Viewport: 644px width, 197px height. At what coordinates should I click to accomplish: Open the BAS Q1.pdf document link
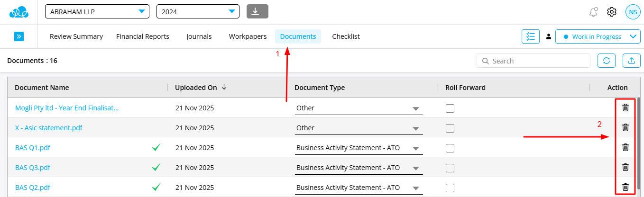click(x=33, y=148)
